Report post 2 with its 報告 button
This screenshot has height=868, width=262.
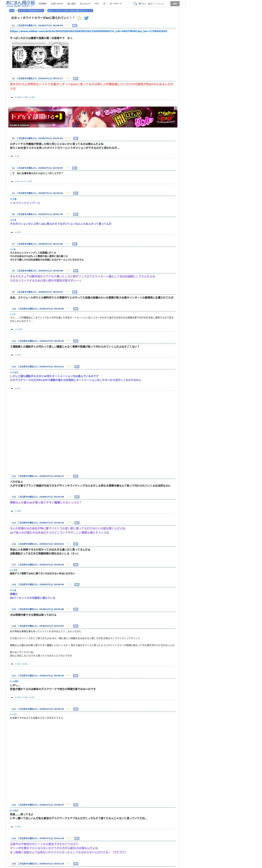pyautogui.click(x=76, y=79)
